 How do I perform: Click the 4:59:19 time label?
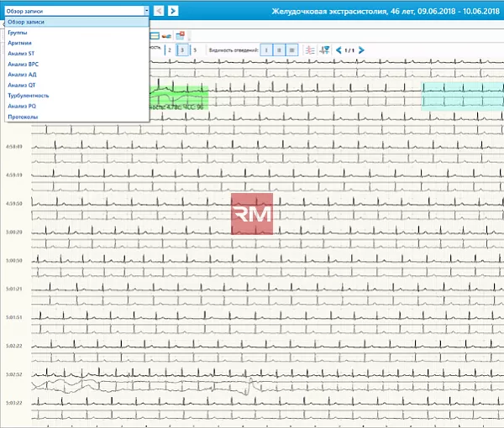pos(13,175)
